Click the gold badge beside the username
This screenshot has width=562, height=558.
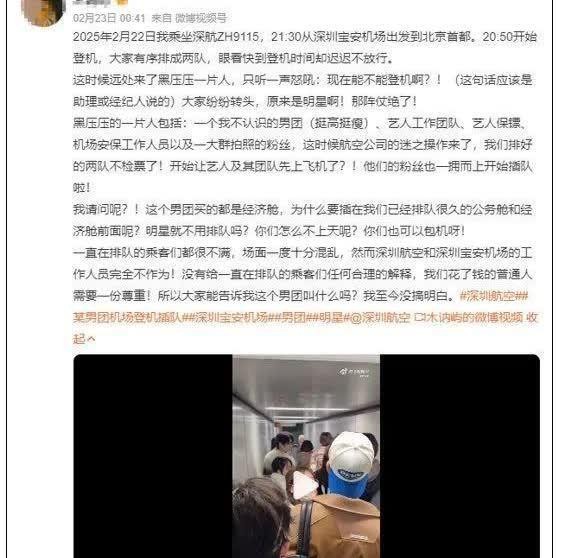[122, 3]
